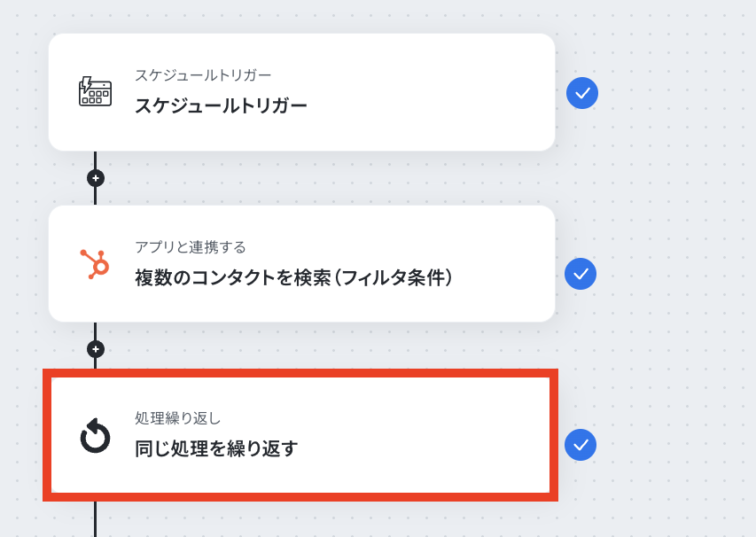The height and width of the screenshot is (537, 756).
Task: Click the blue checkmark beside 複数のコンタクトを検索
Action: (581, 274)
